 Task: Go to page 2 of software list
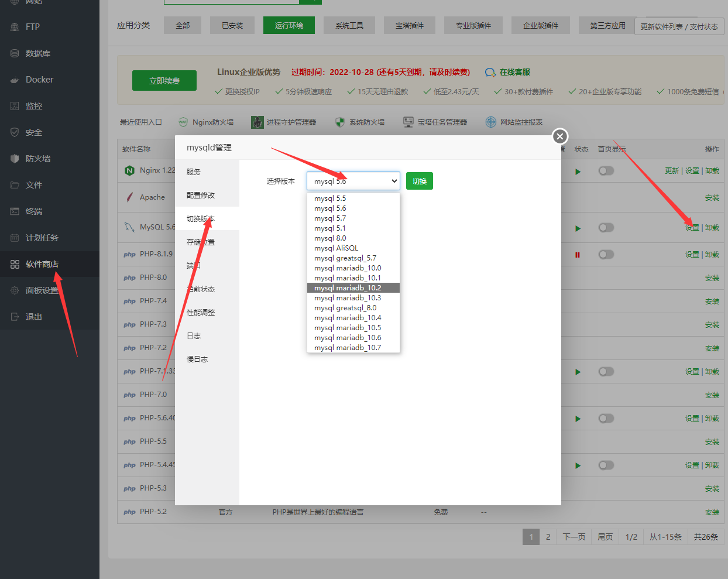coord(548,537)
